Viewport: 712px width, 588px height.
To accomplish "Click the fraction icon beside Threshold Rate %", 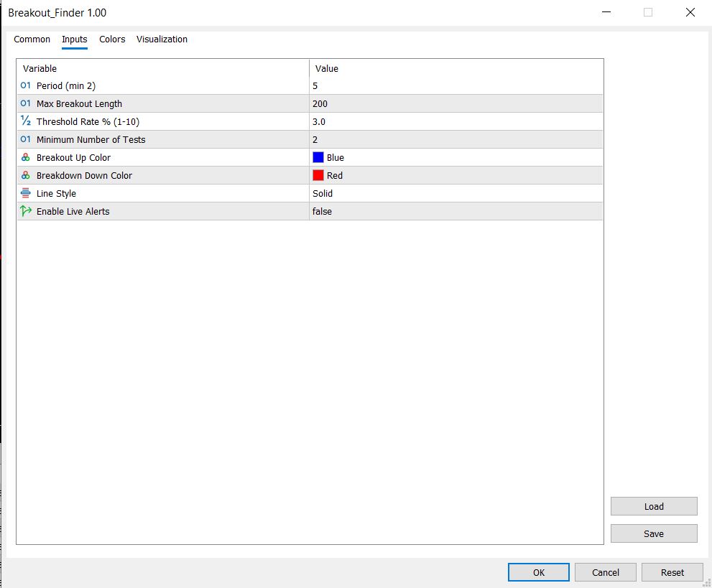I will [x=24, y=121].
